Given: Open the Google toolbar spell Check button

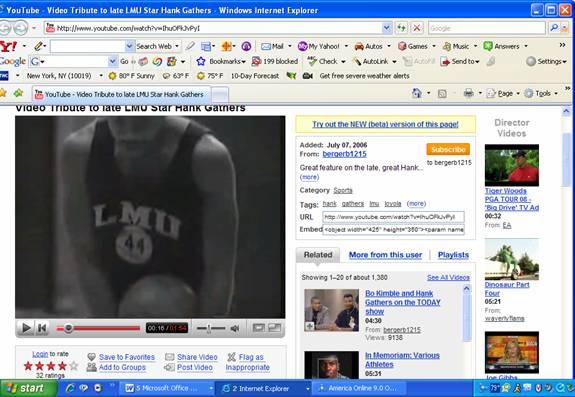Looking at the screenshot, I should 323,61.
